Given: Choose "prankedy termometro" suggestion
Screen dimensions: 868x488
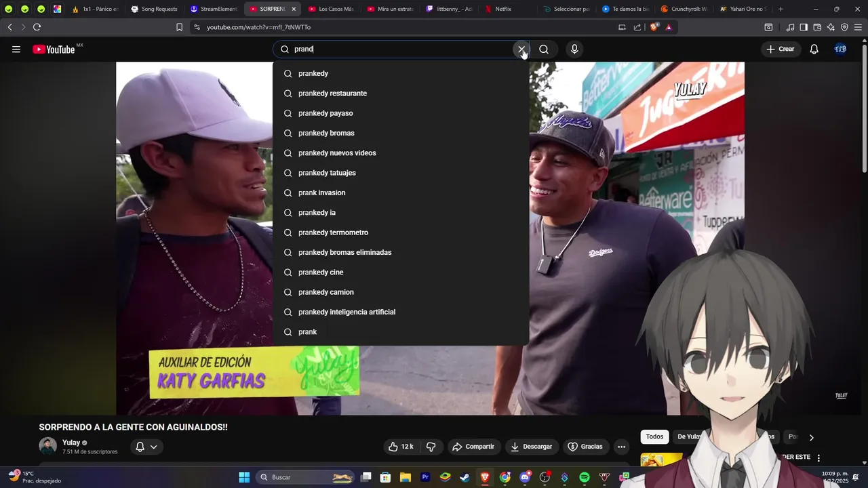Looking at the screenshot, I should (x=401, y=232).
